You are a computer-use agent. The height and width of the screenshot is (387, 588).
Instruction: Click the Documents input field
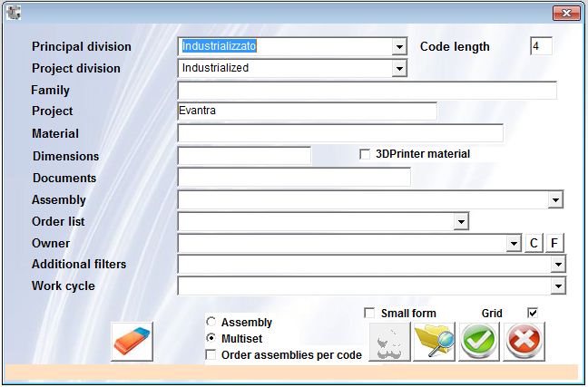(x=294, y=178)
